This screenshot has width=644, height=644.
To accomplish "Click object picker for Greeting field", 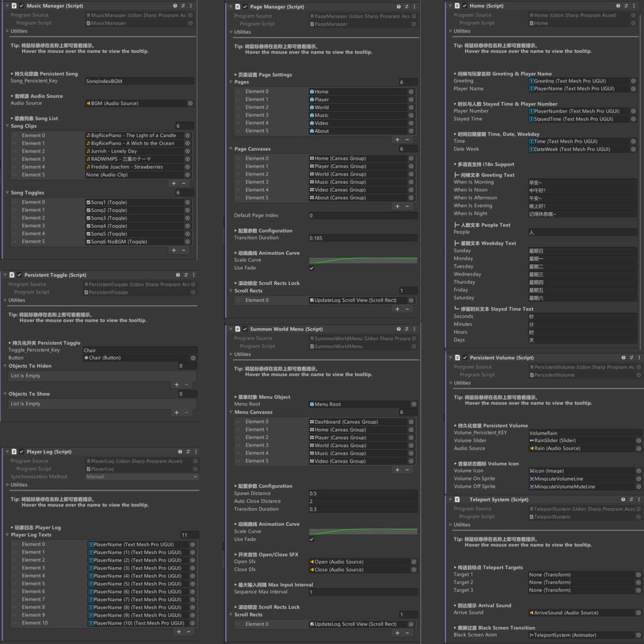I will [x=633, y=81].
